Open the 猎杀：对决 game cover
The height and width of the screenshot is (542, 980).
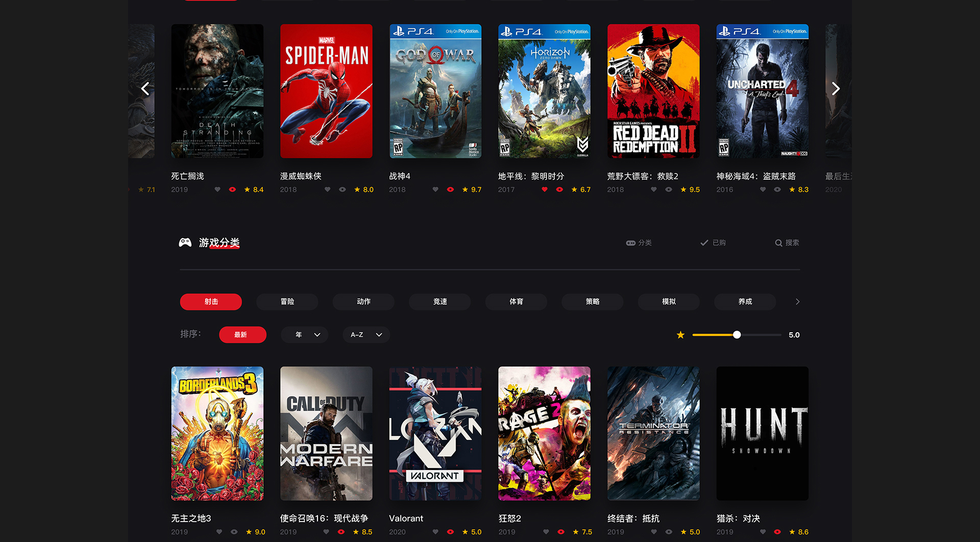763,433
